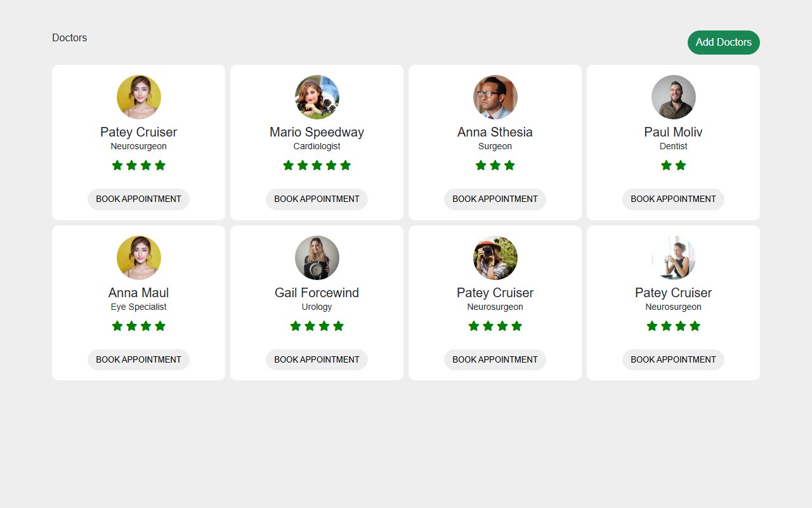The width and height of the screenshot is (812, 508).
Task: Book an appointment with Mario Speedway
Action: 317,199
